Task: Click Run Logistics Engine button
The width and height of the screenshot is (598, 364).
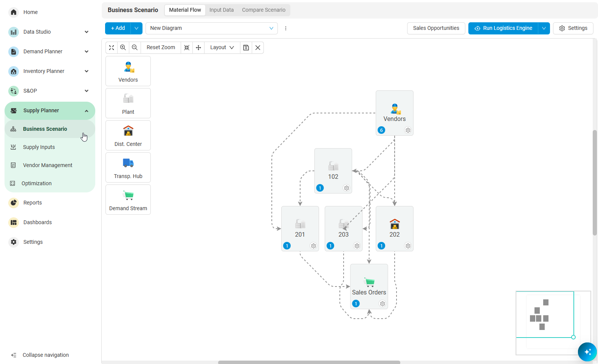Action: (503, 28)
